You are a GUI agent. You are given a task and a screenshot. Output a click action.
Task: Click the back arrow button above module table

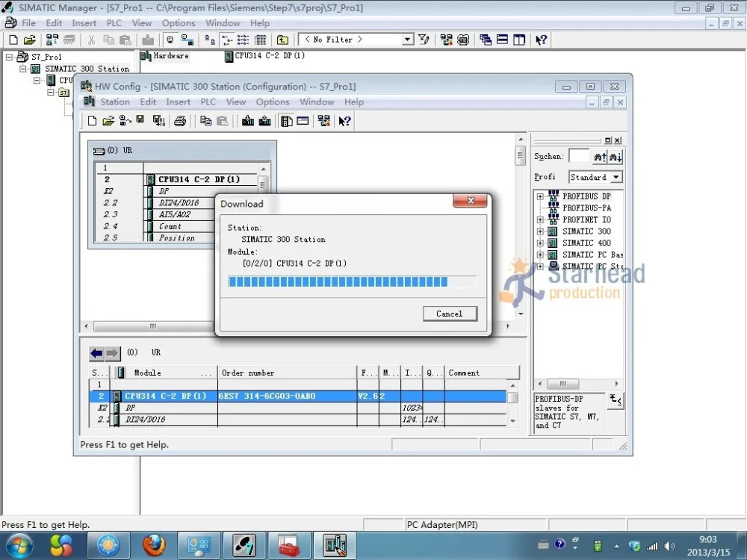tap(96, 353)
